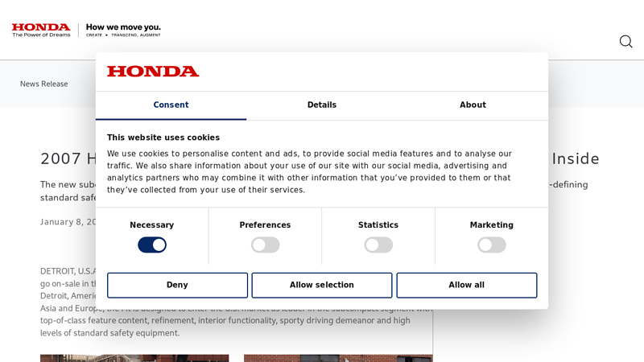Toggle the Necessary cookies switch
644x362 pixels.
[152, 245]
